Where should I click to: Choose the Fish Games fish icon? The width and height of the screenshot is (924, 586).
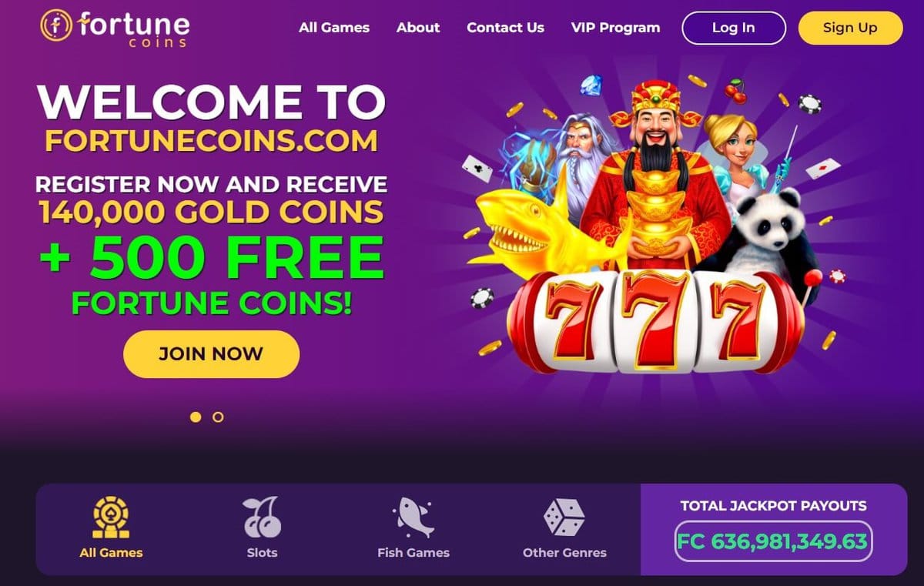pos(413,517)
